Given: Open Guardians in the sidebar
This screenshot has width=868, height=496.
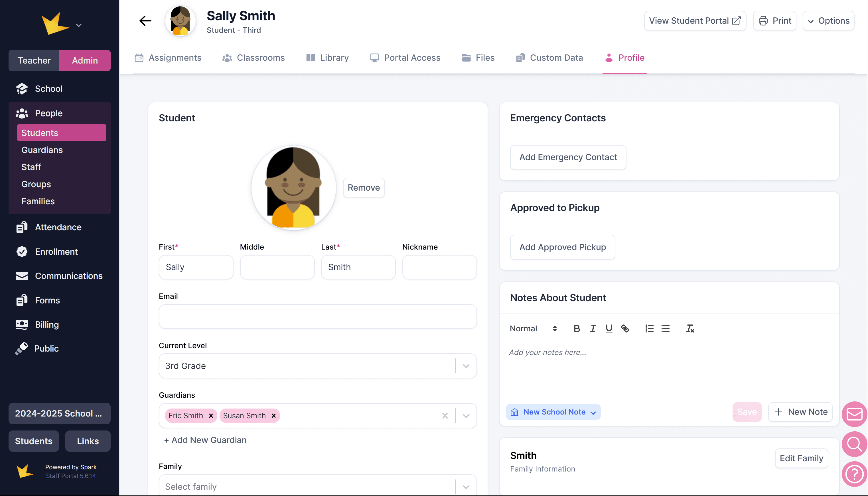Looking at the screenshot, I should [42, 150].
